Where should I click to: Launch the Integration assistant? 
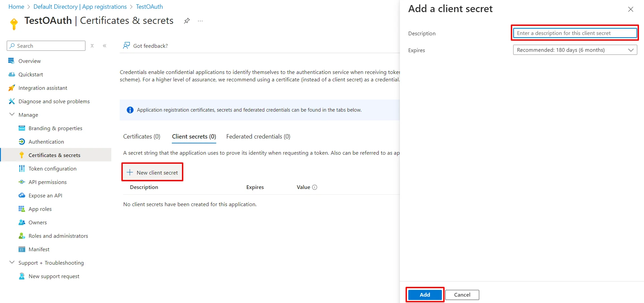(x=43, y=88)
